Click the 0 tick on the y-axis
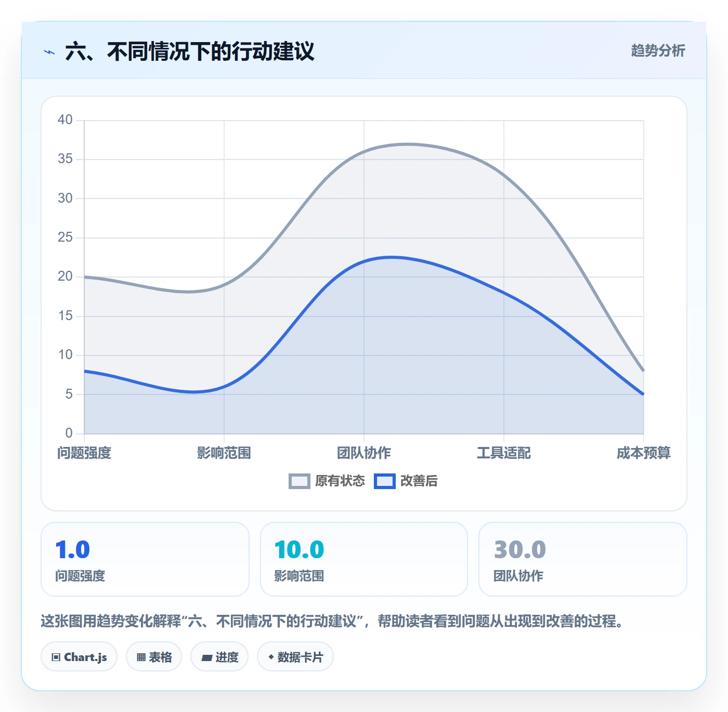The height and width of the screenshot is (712, 728). (x=69, y=433)
